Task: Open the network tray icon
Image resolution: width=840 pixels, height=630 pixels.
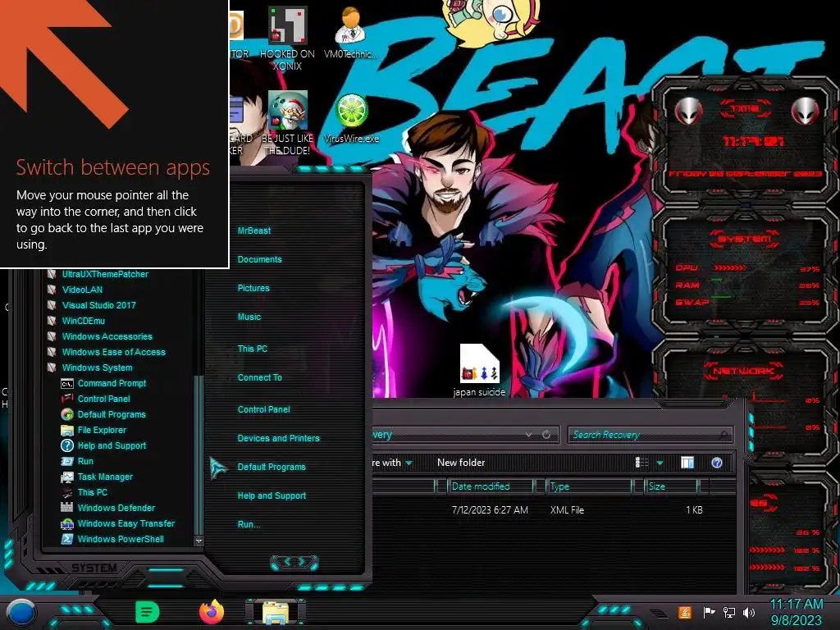Action: click(x=728, y=612)
